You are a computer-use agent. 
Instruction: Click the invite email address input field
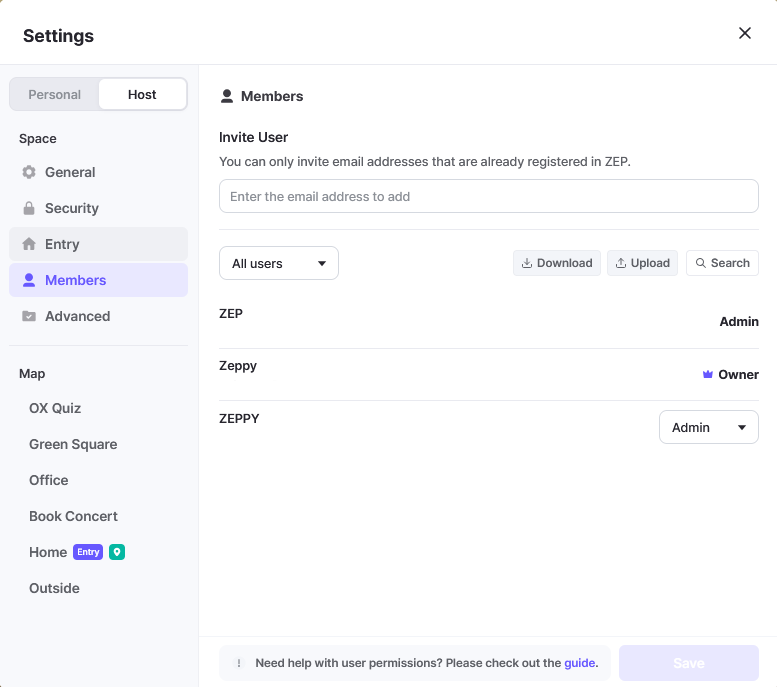[488, 196]
